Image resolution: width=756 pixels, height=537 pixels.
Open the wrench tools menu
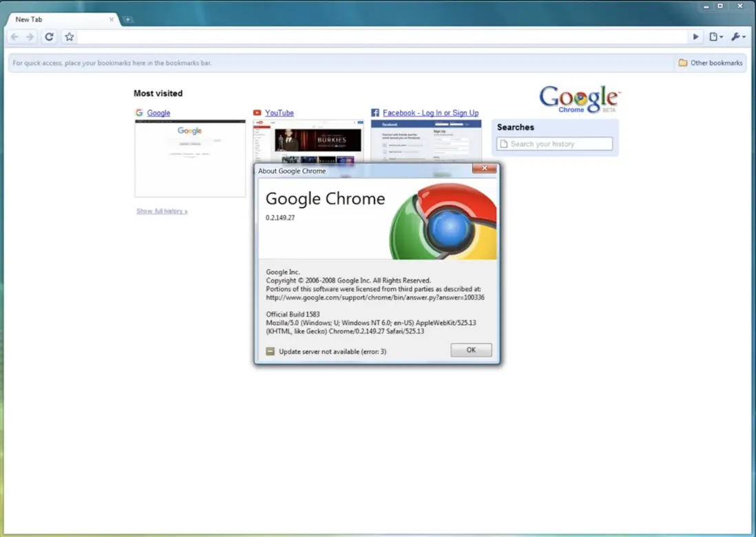[x=736, y=36]
